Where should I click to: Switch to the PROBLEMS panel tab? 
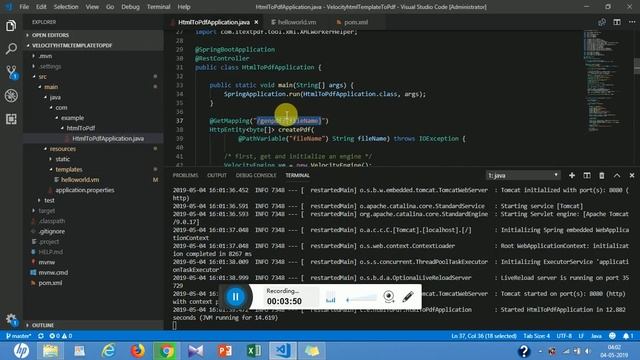[185, 175]
